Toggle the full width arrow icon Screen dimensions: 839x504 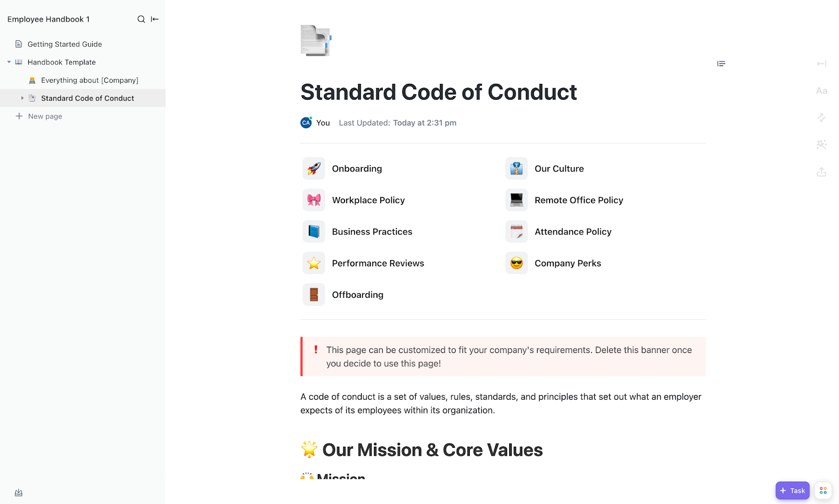[x=821, y=63]
